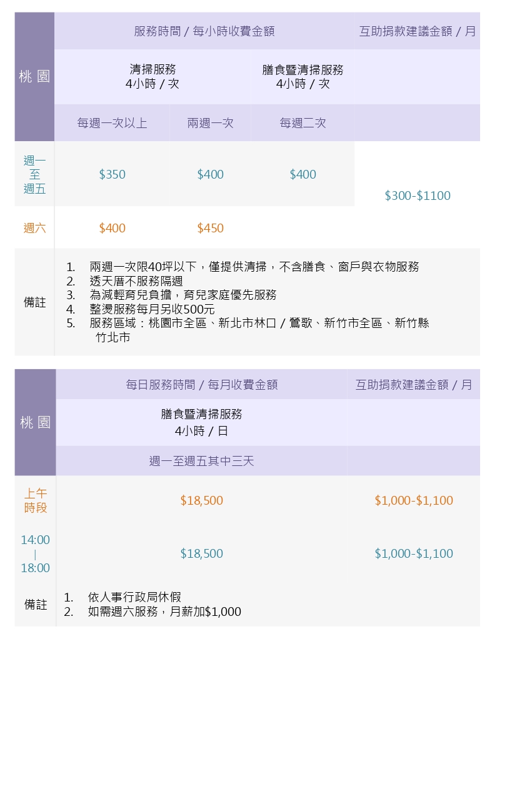The height and width of the screenshot is (812, 517).
Task: Select the first table's 互助捐款建議金額 header
Action: pos(418,31)
